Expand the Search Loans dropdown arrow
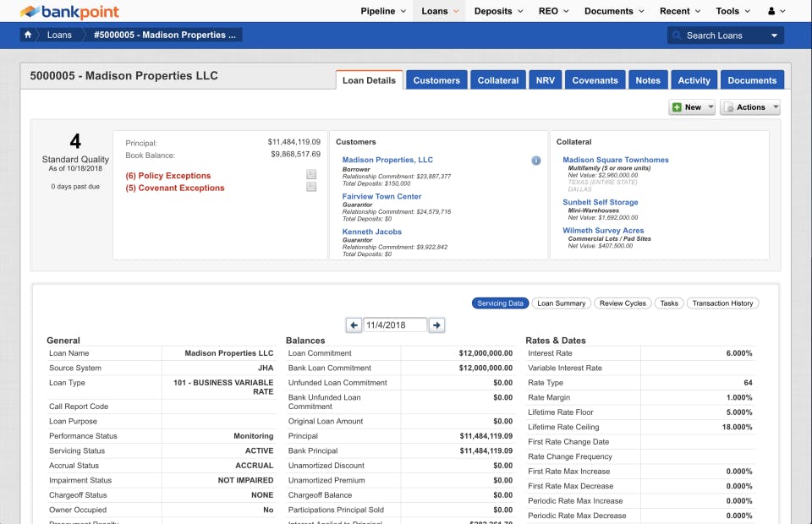This screenshot has width=812, height=524. coord(774,35)
